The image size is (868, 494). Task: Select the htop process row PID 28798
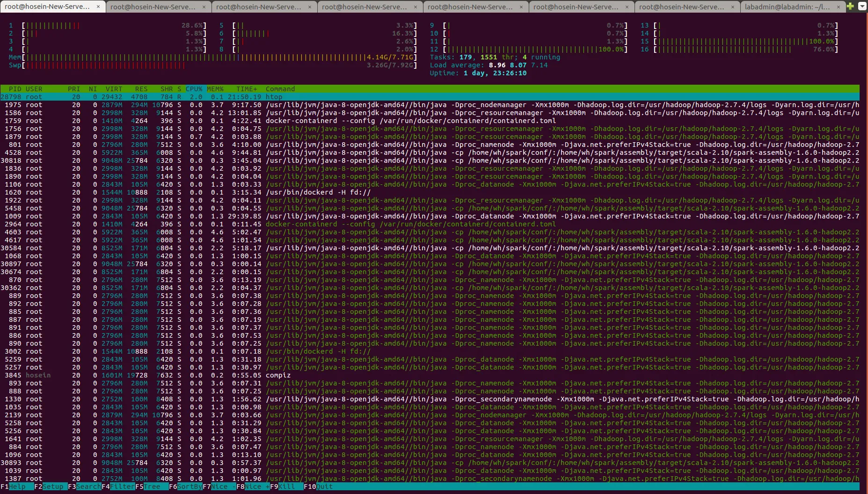[x=430, y=97]
